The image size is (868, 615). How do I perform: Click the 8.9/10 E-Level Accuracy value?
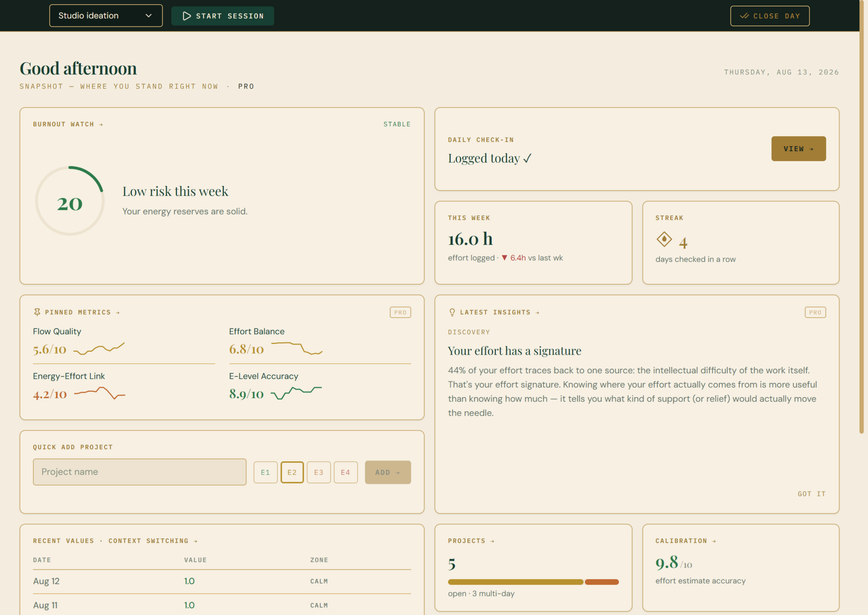tap(246, 394)
